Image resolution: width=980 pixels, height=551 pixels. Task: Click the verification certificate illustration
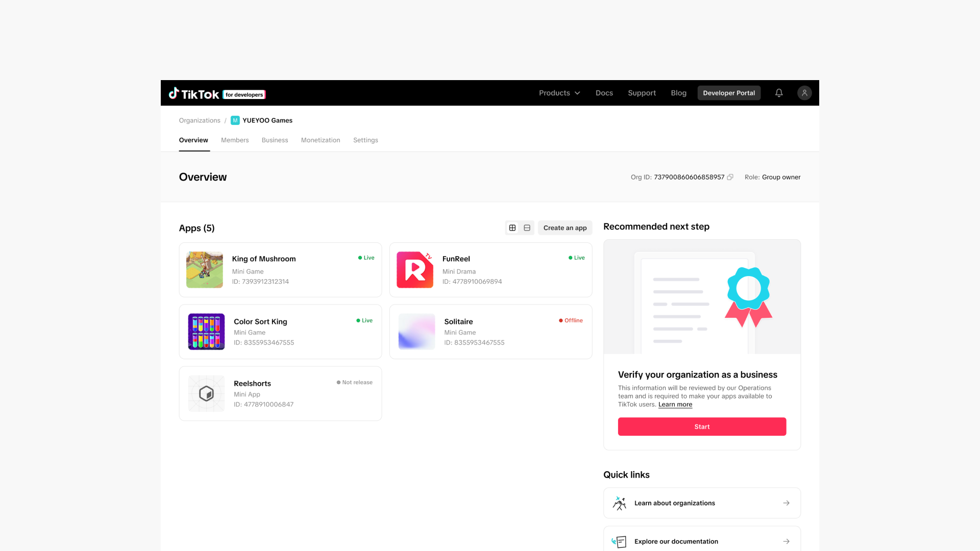[702, 297]
